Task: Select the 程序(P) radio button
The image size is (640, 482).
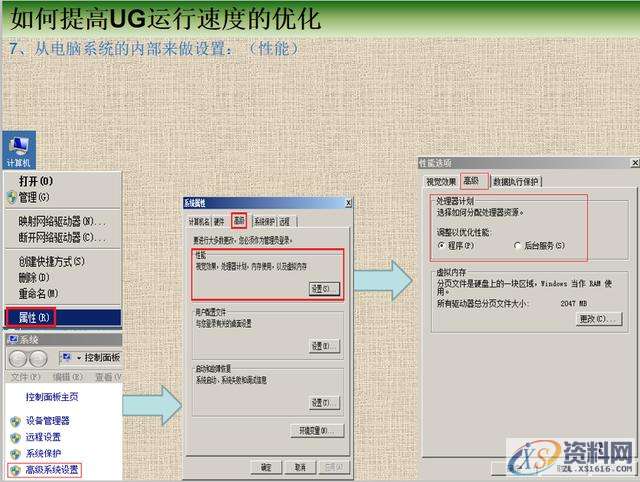Action: click(x=441, y=246)
